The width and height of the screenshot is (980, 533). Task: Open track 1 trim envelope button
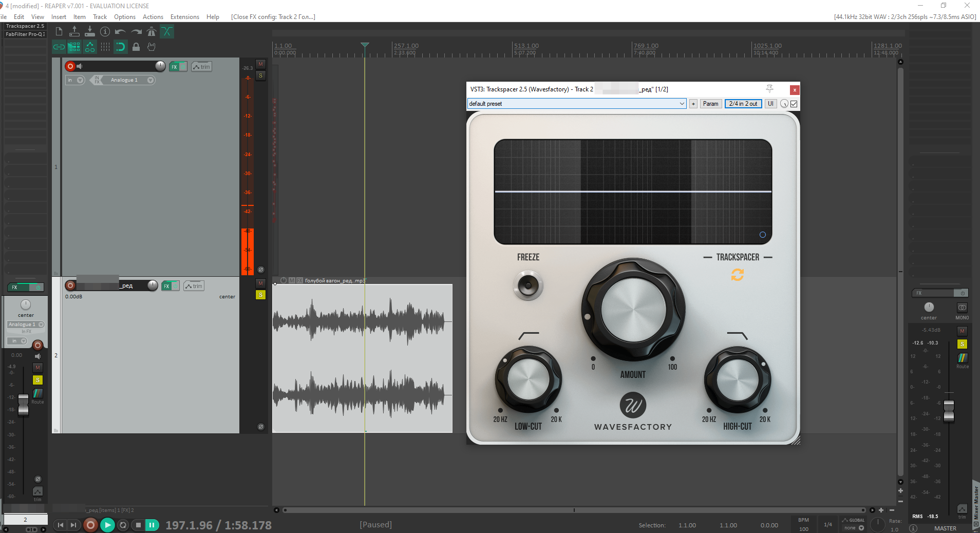(x=202, y=67)
